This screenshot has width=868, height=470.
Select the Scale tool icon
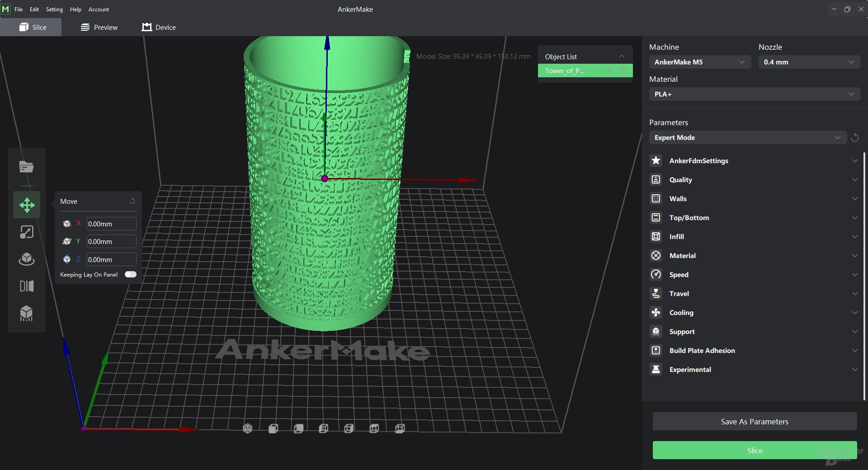[x=27, y=232]
